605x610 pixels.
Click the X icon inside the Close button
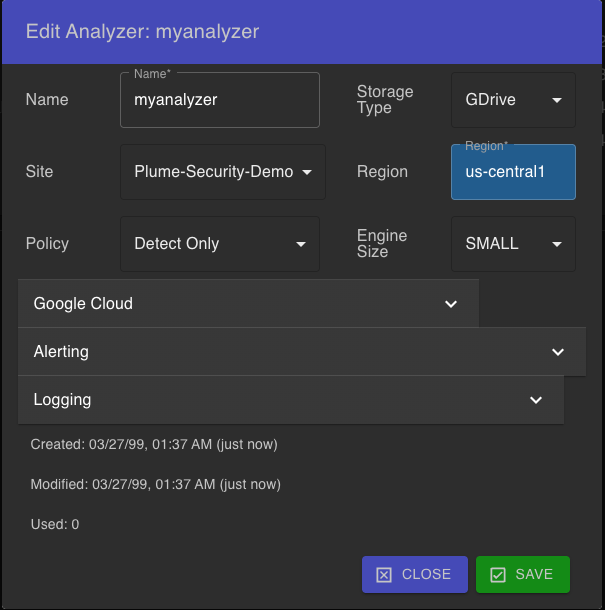[x=384, y=575]
